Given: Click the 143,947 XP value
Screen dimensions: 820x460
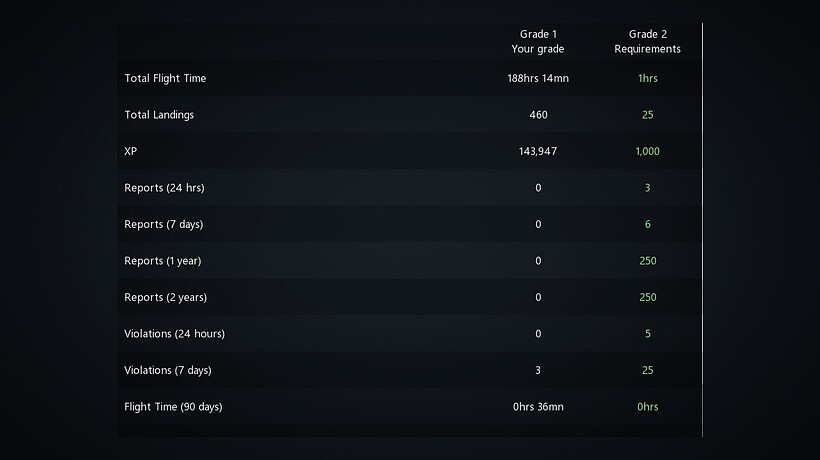Looking at the screenshot, I should (x=538, y=151).
